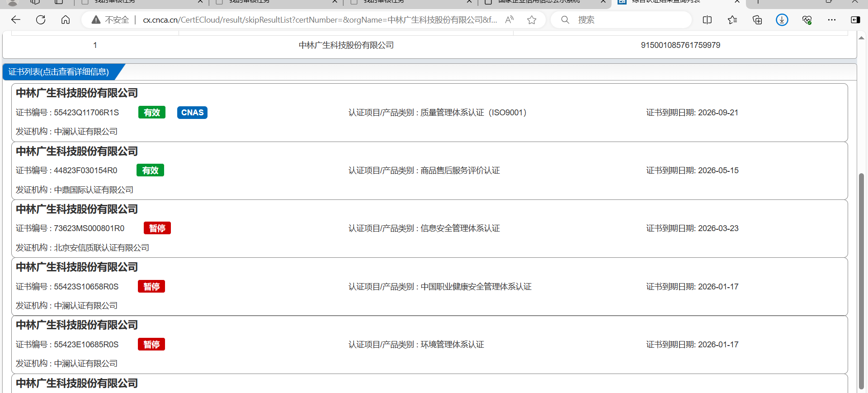Show the 不安全 site security warning

pos(110,20)
